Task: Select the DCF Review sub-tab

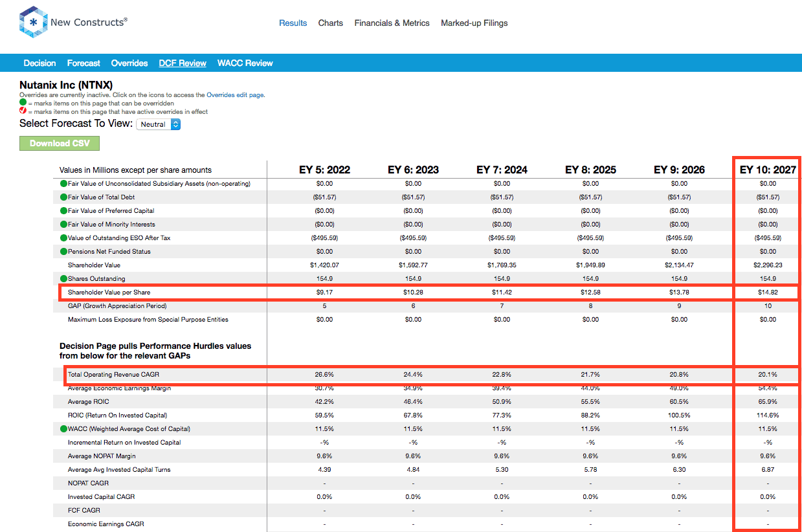Action: pos(183,63)
